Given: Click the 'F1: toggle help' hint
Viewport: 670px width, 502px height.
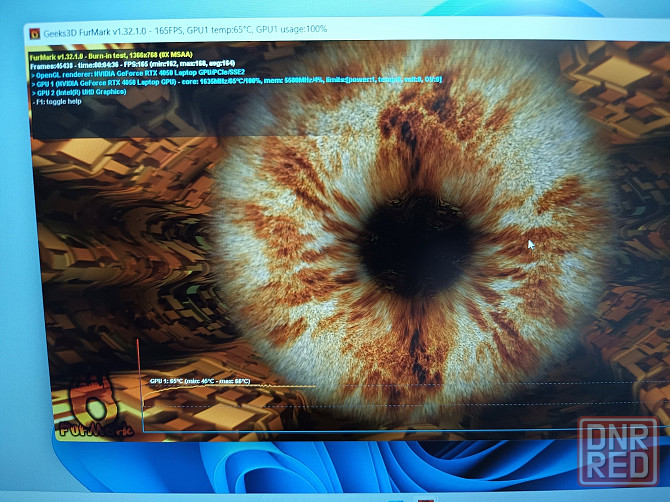Looking at the screenshot, I should click(57, 102).
